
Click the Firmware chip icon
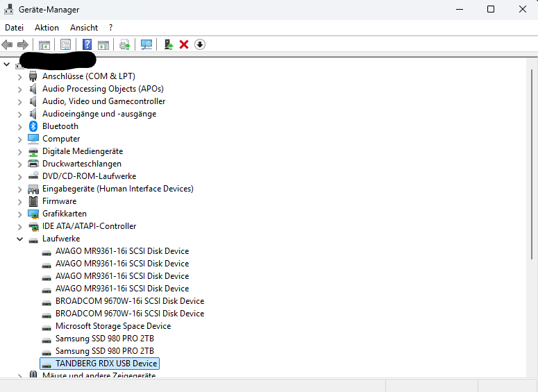(x=33, y=201)
